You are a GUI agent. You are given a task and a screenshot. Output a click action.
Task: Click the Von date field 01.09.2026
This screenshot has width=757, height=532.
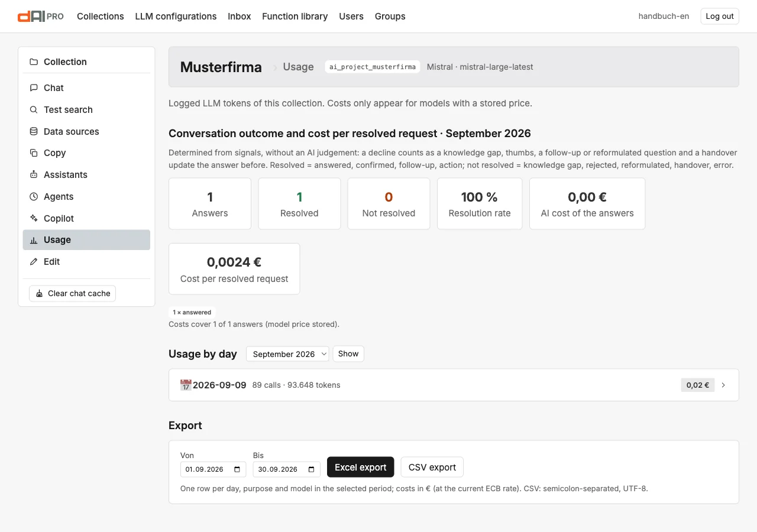tap(213, 469)
